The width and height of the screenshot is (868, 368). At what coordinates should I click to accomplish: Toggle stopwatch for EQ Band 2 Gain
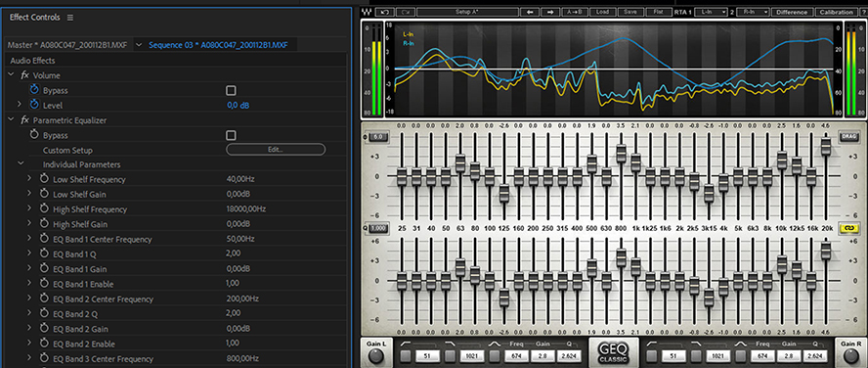44,329
